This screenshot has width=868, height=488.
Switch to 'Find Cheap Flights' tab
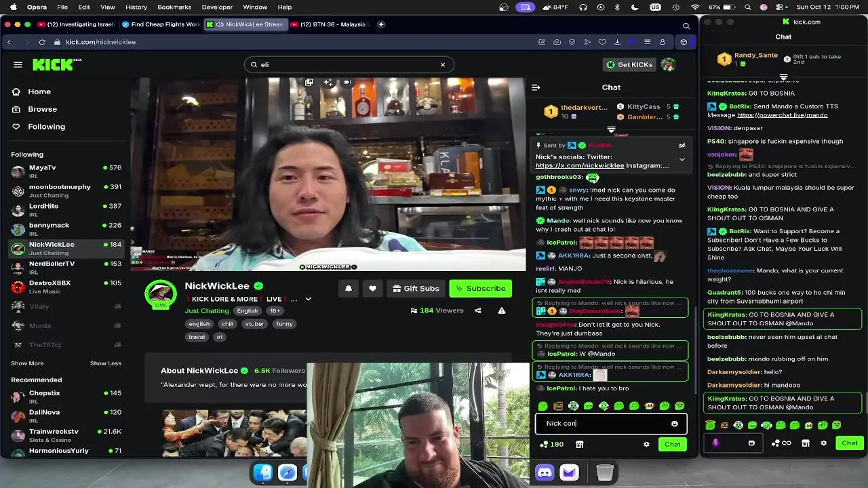[x=161, y=24]
